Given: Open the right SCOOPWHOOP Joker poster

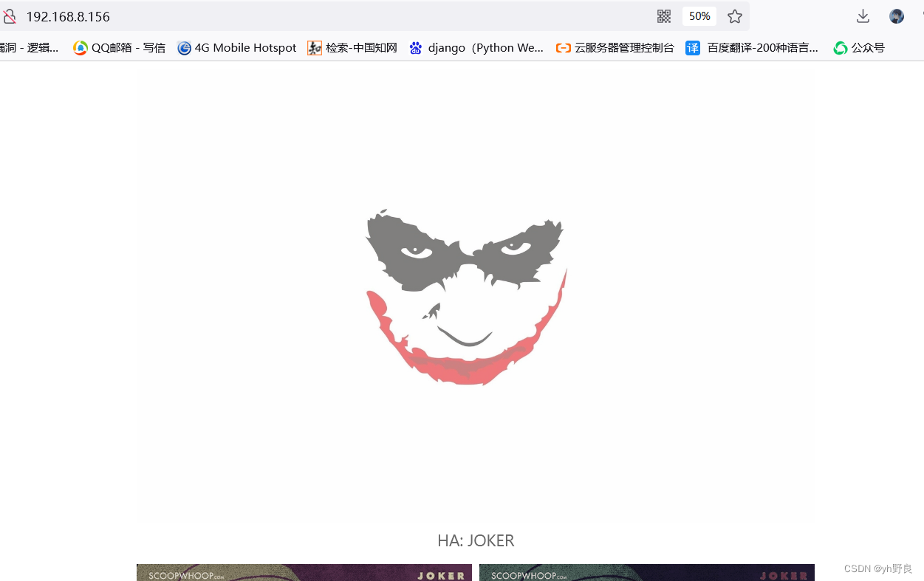Looking at the screenshot, I should [x=647, y=573].
